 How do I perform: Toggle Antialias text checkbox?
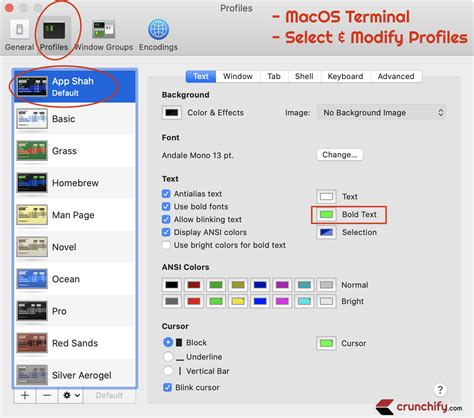click(166, 194)
